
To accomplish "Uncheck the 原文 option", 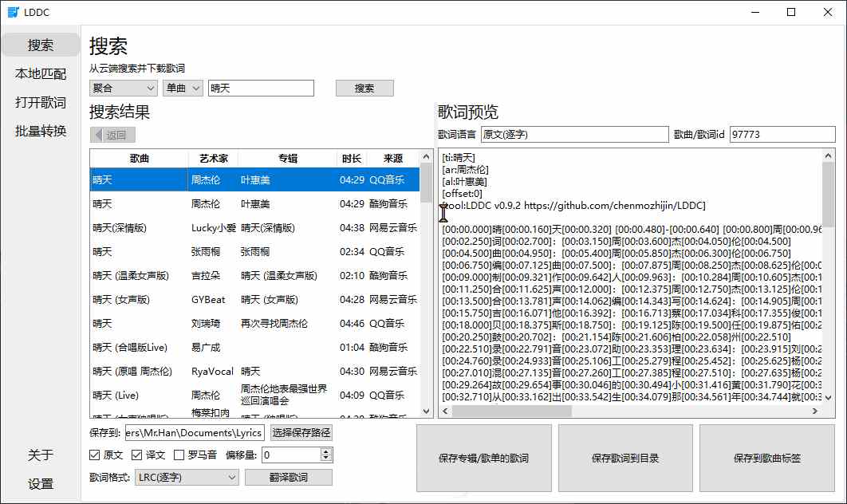I will [x=94, y=455].
